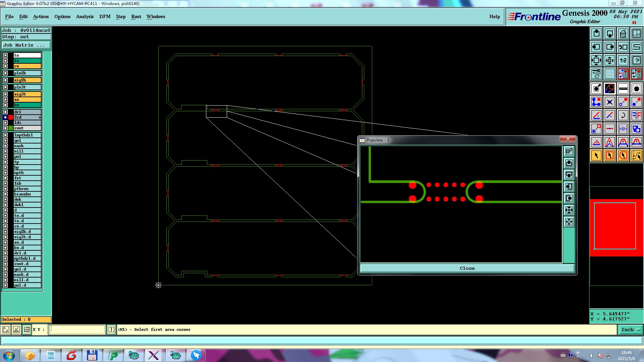Viewport: 644px width, 362px height.
Task: Select the mirror feature tool icon
Action: pyautogui.click(x=636, y=116)
